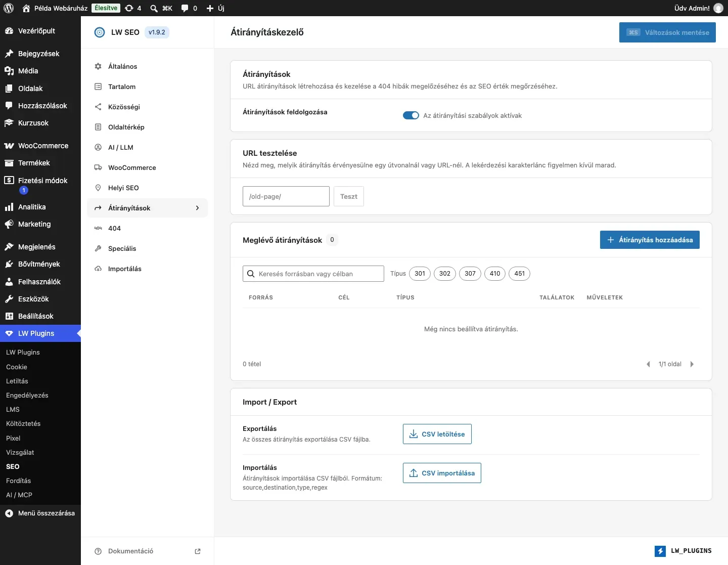Open the 404 settings tab
This screenshot has width=728, height=565.
tap(148, 228)
